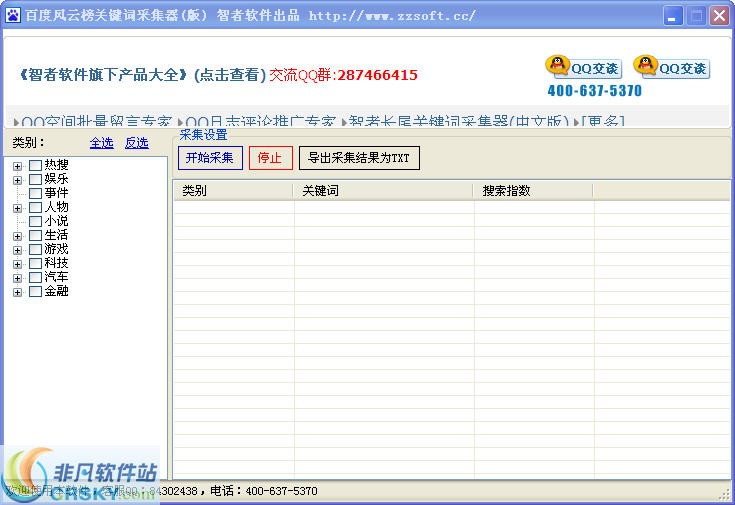Sort by 类别 column header

point(233,190)
